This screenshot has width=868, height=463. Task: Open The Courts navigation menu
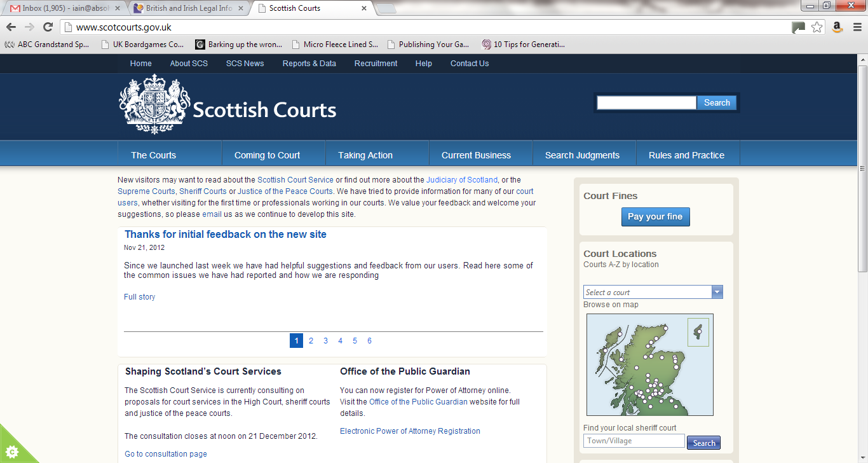click(x=154, y=155)
